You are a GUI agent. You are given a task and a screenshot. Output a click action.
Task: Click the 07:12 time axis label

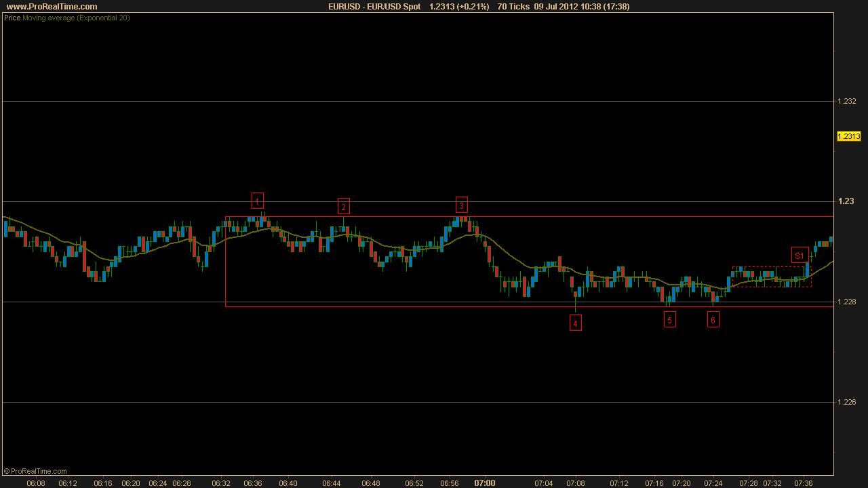point(619,483)
